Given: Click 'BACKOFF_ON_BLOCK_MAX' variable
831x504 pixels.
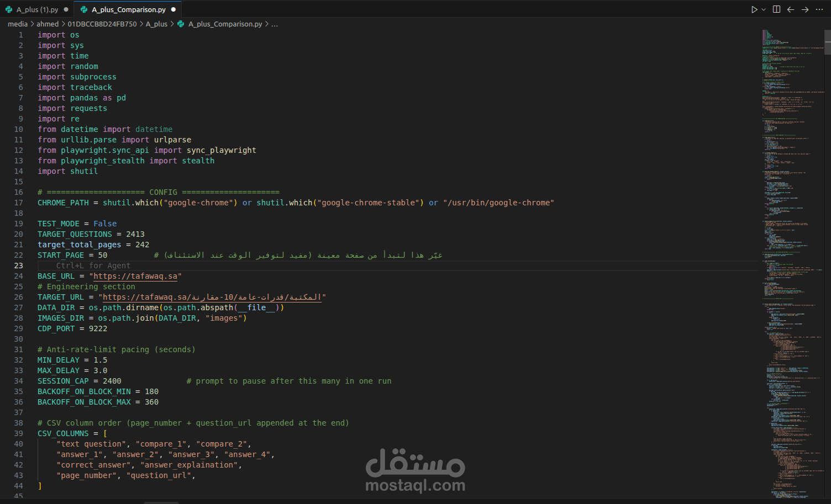Looking at the screenshot, I should (x=84, y=402).
